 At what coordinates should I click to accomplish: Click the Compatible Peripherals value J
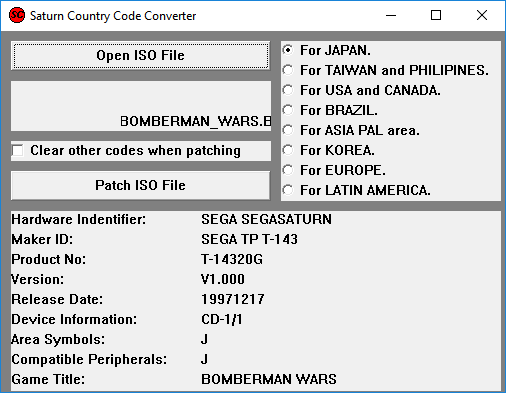[204, 359]
